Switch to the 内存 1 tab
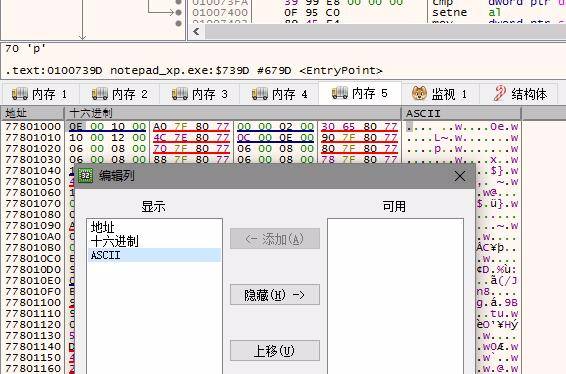Image resolution: width=566 pixels, height=374 pixels. point(40,94)
